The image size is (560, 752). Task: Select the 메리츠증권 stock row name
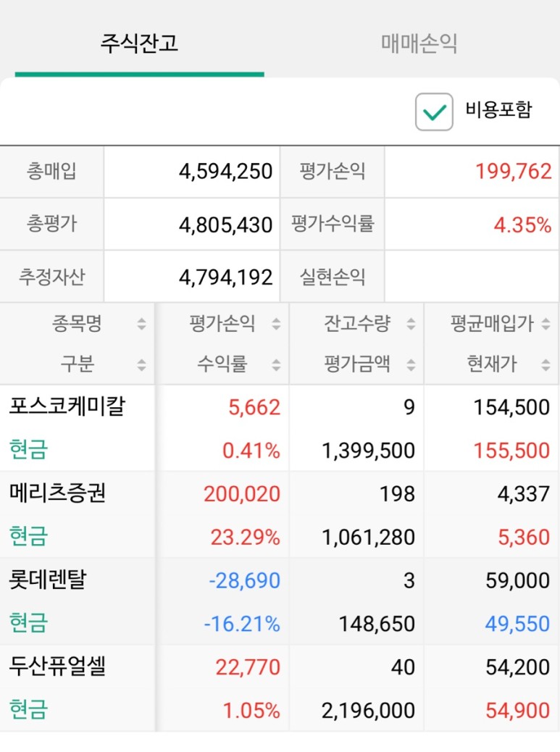point(57,493)
